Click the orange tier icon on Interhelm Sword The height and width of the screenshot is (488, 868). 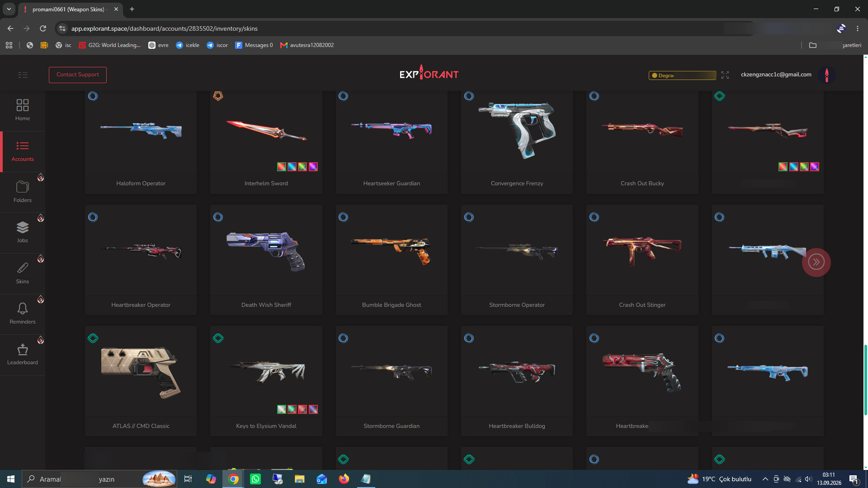pyautogui.click(x=218, y=96)
